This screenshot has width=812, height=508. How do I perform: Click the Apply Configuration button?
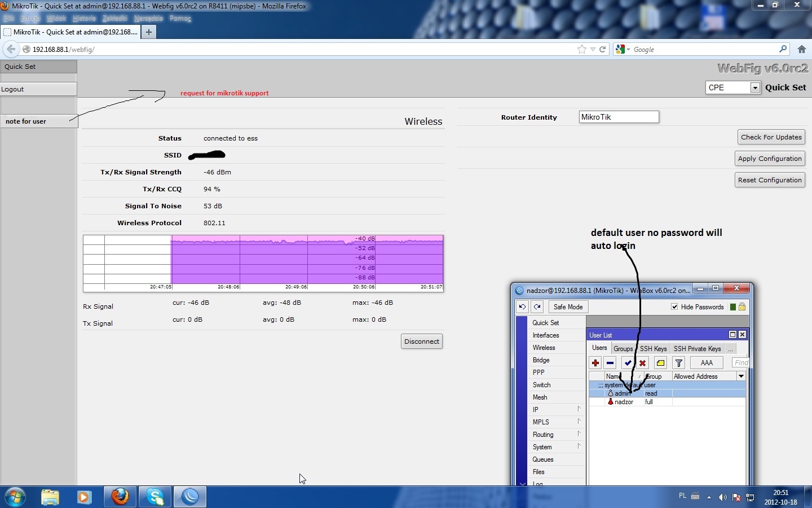770,159
